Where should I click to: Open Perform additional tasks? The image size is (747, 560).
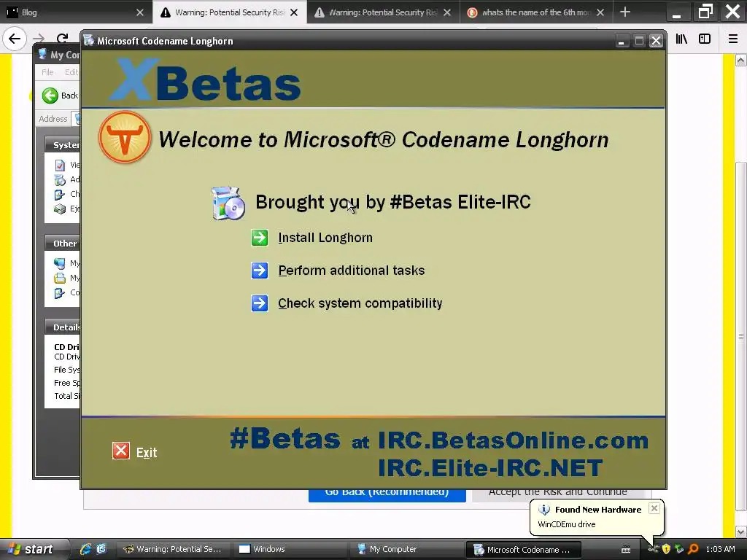point(352,271)
